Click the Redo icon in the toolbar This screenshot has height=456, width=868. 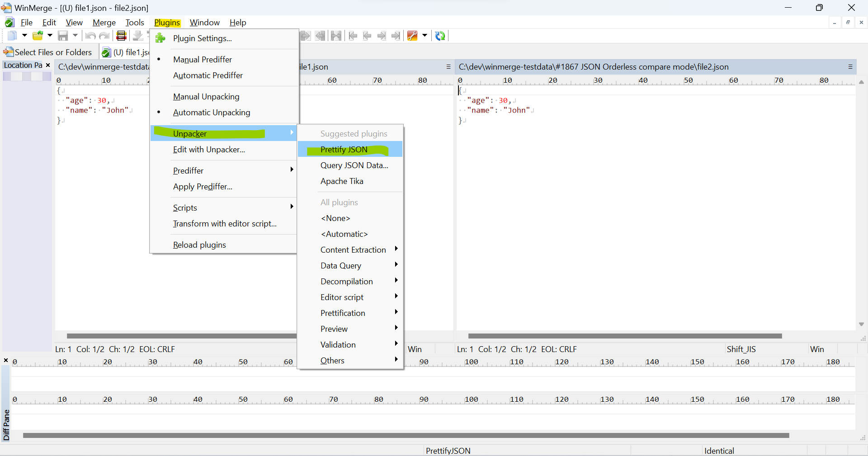click(x=104, y=36)
